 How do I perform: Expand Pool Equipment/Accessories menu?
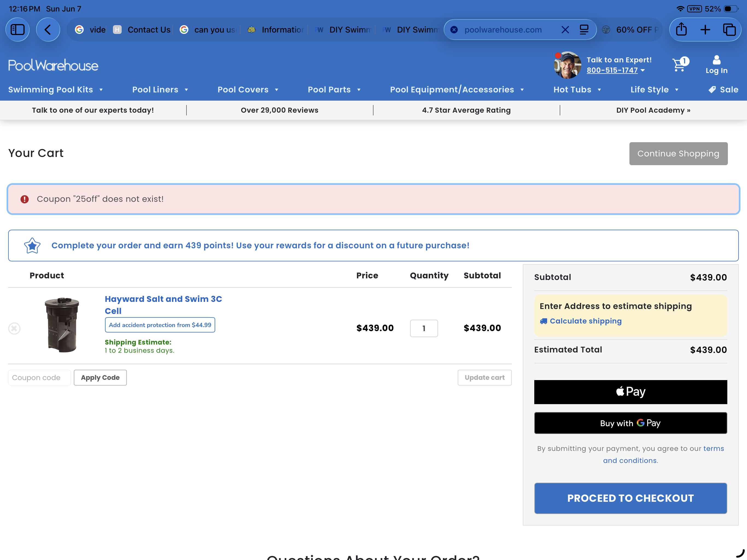coord(457,89)
